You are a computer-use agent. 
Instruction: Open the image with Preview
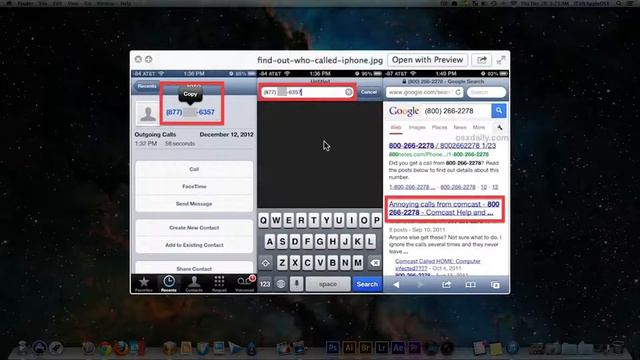click(427, 60)
